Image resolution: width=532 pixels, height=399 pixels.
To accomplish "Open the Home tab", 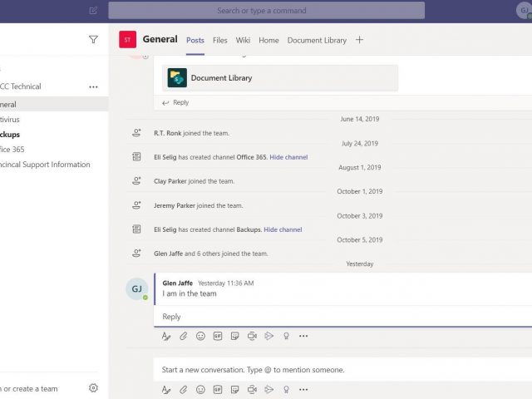I will (268, 41).
